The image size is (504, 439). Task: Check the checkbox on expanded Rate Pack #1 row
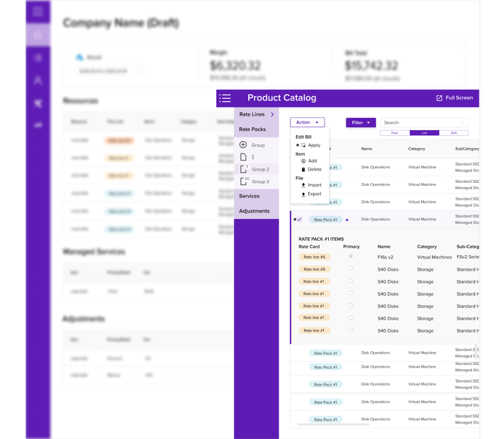pyautogui.click(x=299, y=219)
